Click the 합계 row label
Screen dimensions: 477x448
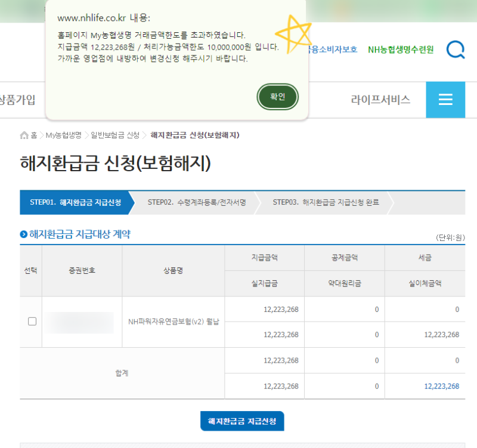click(x=122, y=373)
